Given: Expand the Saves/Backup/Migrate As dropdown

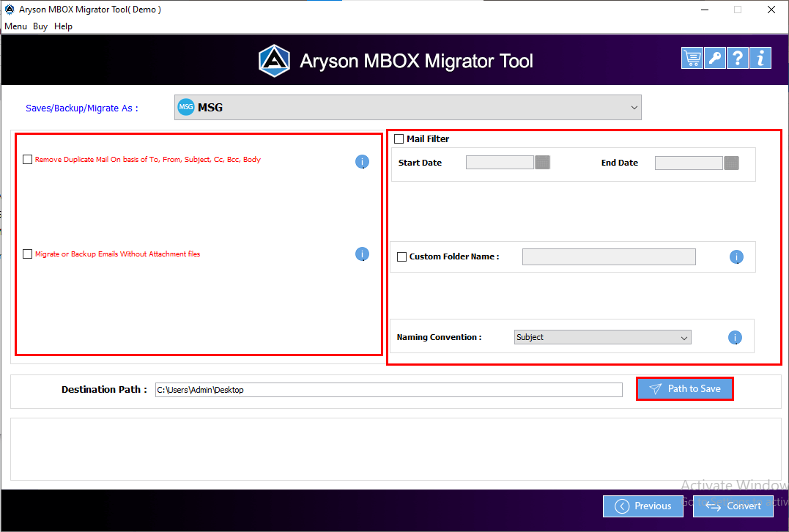Looking at the screenshot, I should pyautogui.click(x=407, y=107).
